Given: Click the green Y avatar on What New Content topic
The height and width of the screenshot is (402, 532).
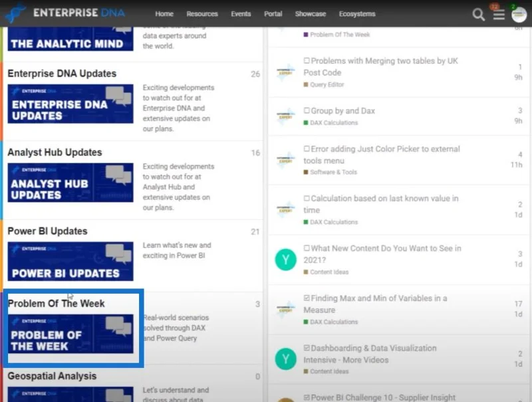Looking at the screenshot, I should coord(285,260).
